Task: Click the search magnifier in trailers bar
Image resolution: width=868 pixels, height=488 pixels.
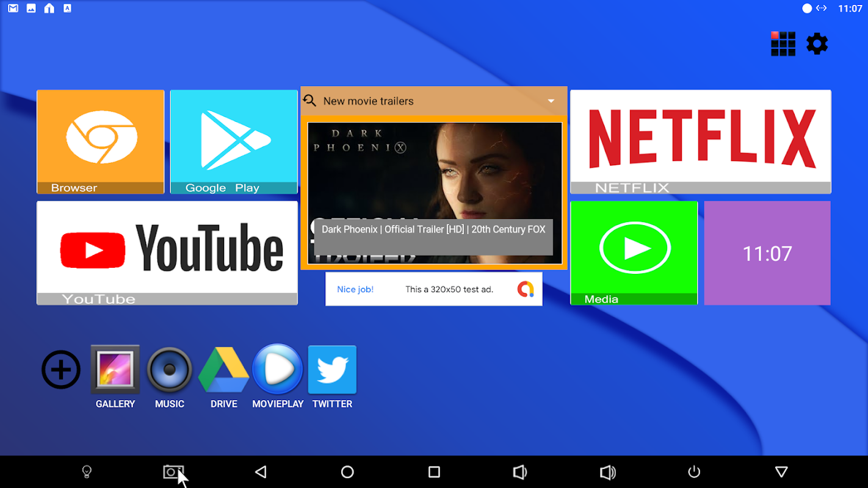Action: click(x=310, y=101)
